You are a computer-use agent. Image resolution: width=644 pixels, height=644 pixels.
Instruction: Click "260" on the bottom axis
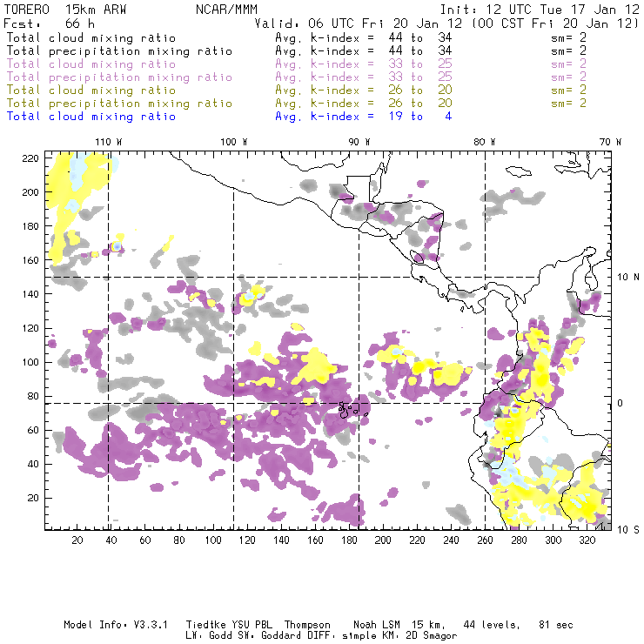click(x=485, y=540)
